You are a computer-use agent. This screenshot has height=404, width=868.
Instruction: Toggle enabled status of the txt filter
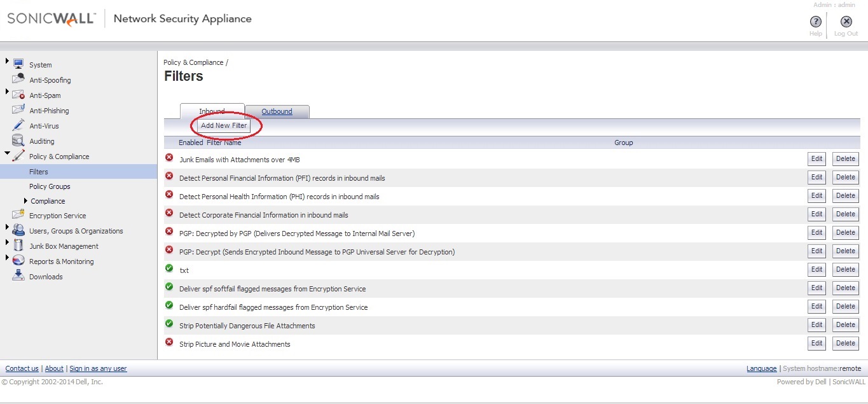[169, 268]
